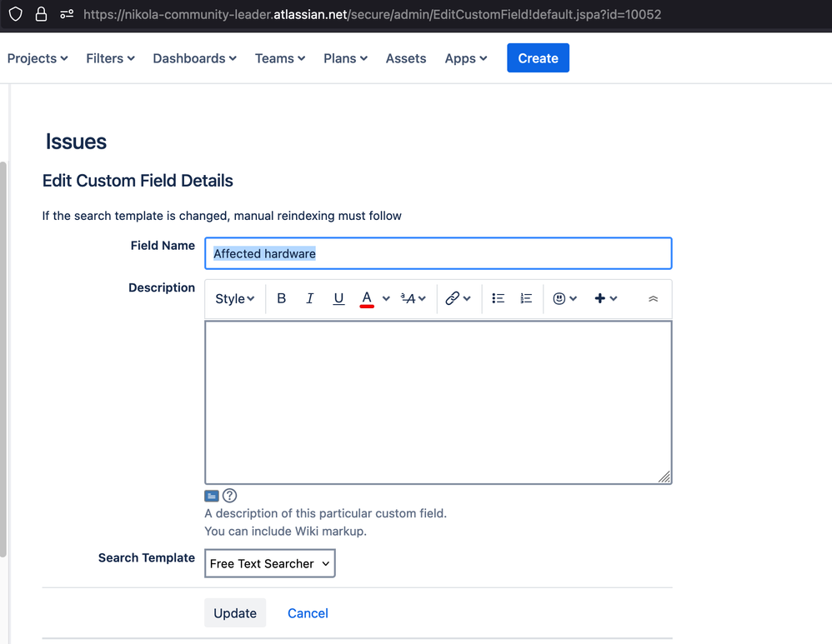Open text color picker dropdown arrow
Image resolution: width=832 pixels, height=644 pixels.
pyautogui.click(x=386, y=298)
